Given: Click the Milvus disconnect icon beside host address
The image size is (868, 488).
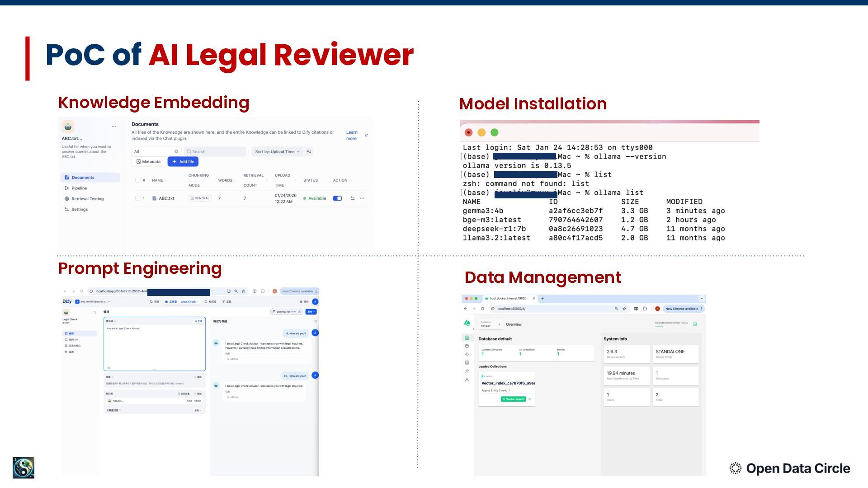Looking at the screenshot, I should (x=695, y=324).
